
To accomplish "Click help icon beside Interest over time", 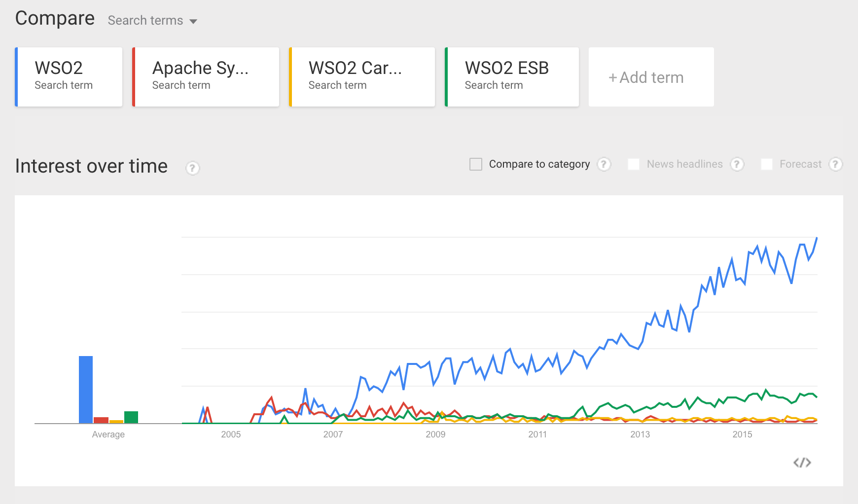I will pyautogui.click(x=192, y=168).
